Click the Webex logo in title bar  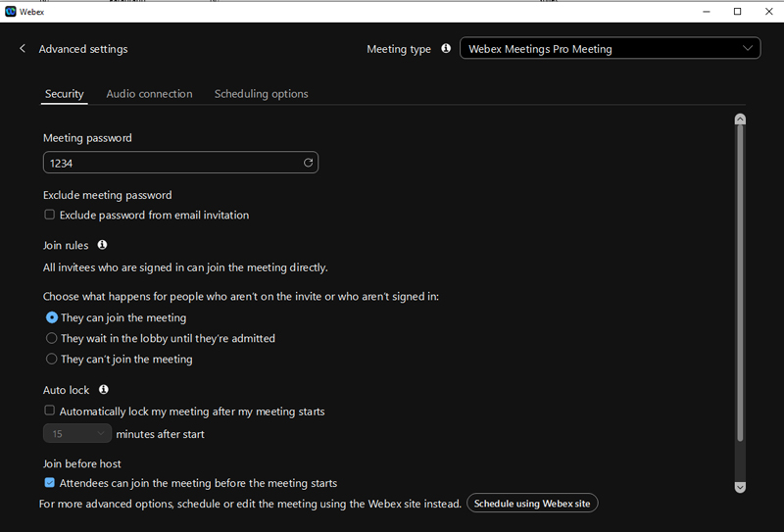[11, 12]
